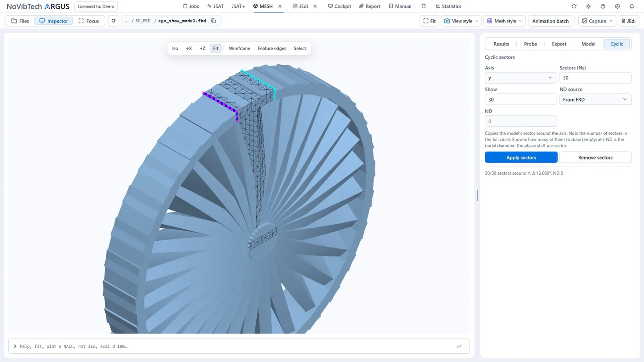Toggle the light/dark theme sun icon
The image size is (644, 362).
[588, 6]
